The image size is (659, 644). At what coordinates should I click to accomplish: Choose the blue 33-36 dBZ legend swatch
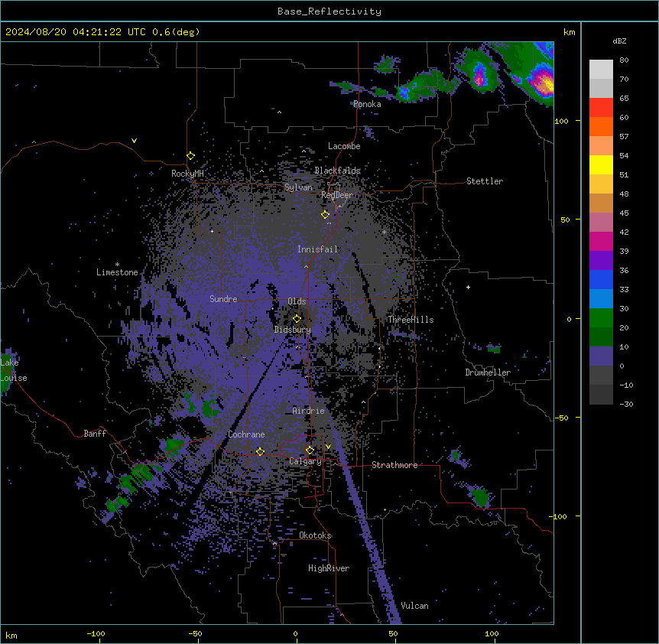point(601,279)
